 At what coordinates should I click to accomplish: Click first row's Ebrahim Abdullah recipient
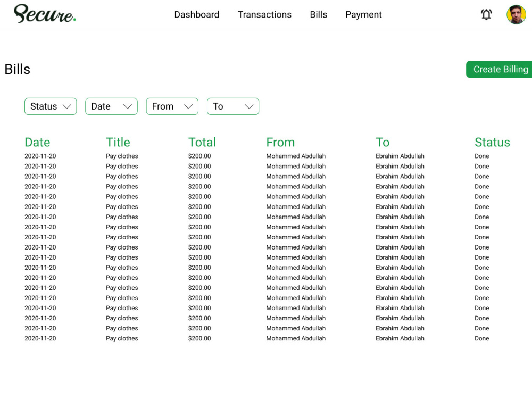click(x=400, y=156)
